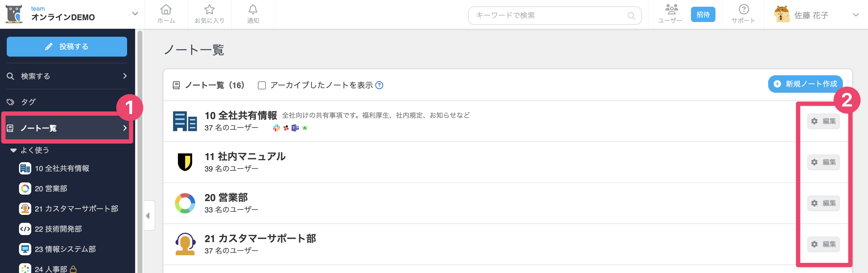Click the help icon beside archive option
Viewport: 868px width, 273px height.
[x=379, y=85]
